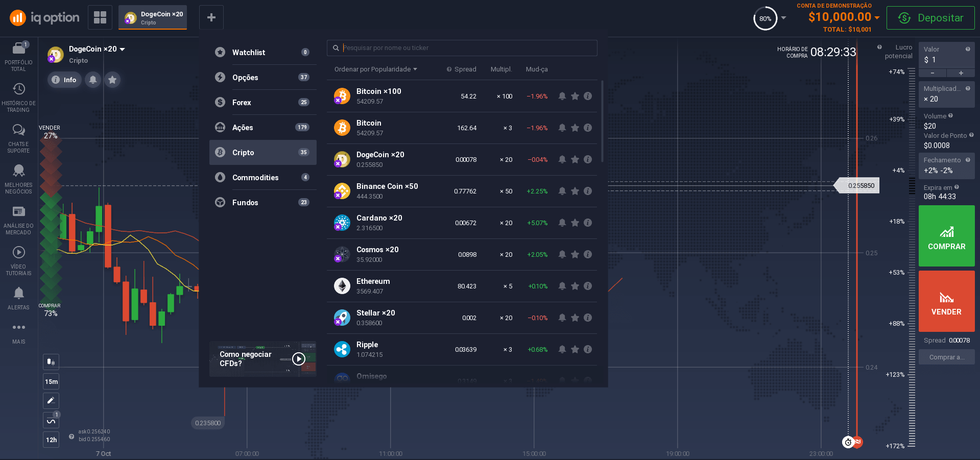Click the asset search input field
Image resolution: width=980 pixels, height=460 pixels.
point(462,48)
